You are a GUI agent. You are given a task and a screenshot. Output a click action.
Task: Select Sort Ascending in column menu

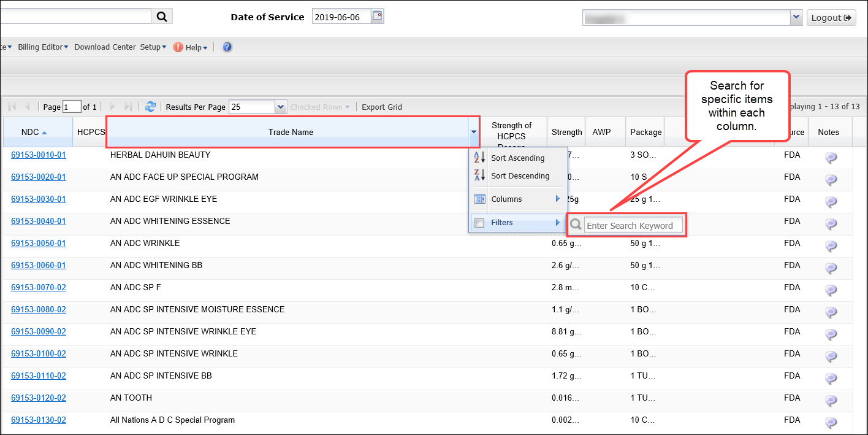pyautogui.click(x=517, y=158)
